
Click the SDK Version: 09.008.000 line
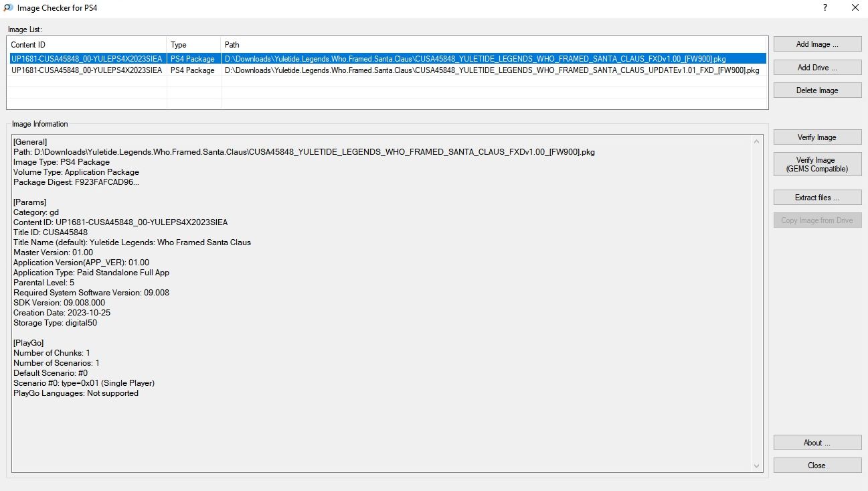pyautogui.click(x=59, y=303)
